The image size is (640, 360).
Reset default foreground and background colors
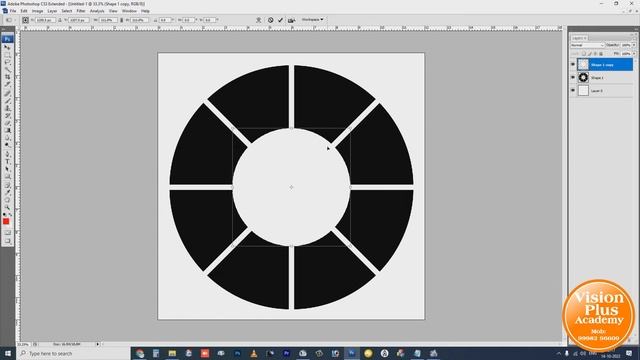click(4, 214)
